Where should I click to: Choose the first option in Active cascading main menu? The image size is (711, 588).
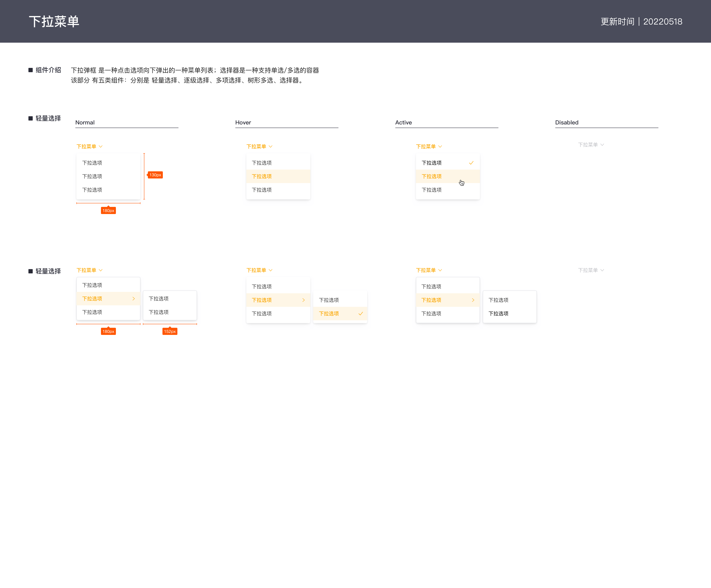(x=448, y=286)
